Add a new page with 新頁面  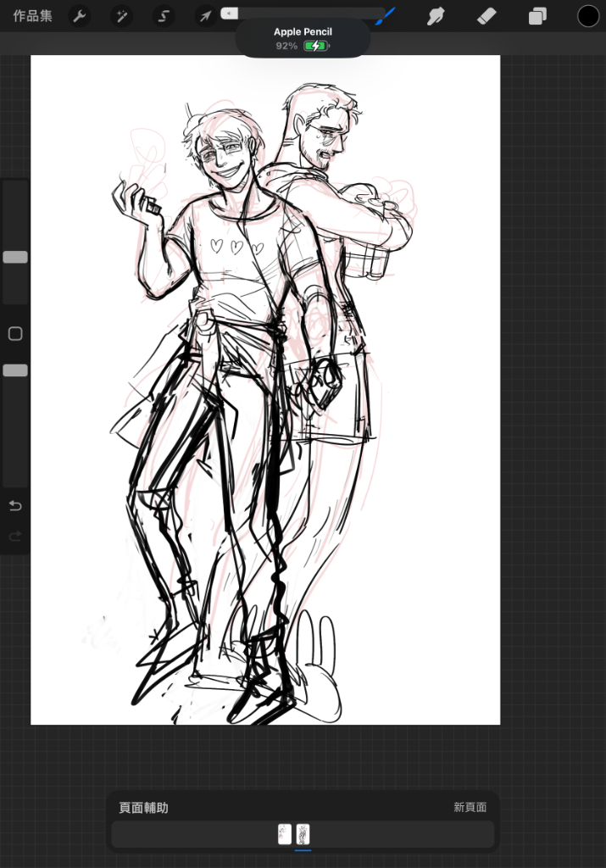(x=470, y=807)
